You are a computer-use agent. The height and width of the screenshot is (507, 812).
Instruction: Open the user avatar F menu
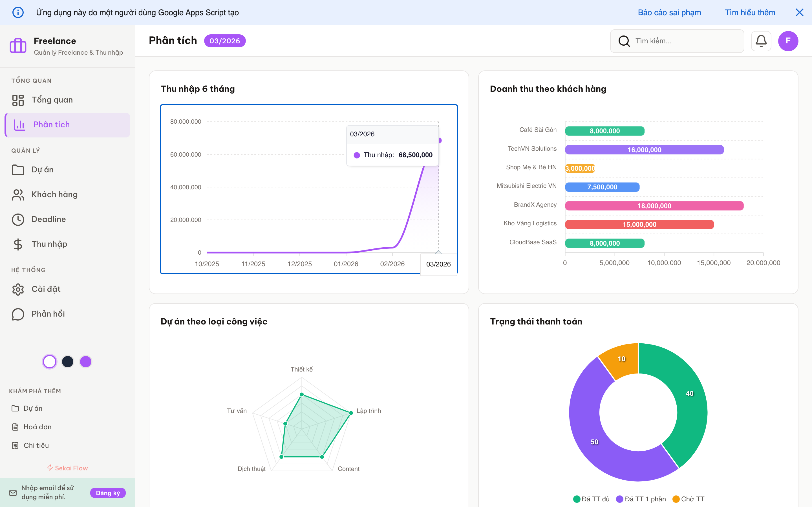click(788, 41)
